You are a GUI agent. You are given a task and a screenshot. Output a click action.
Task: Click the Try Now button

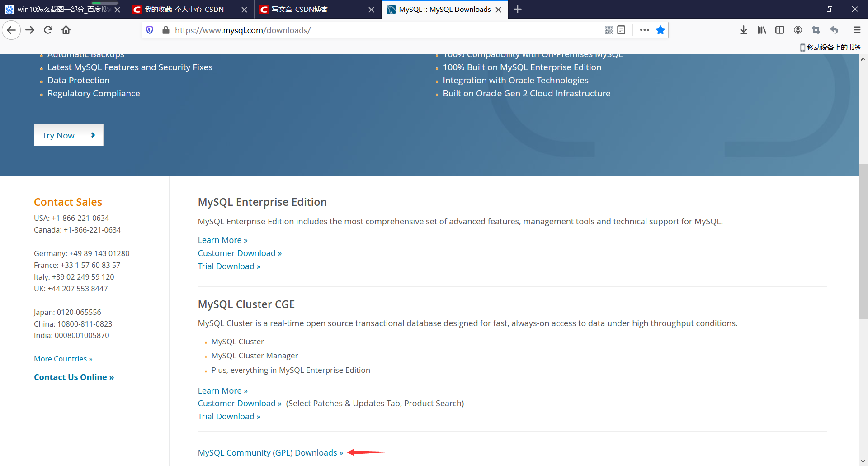[x=58, y=135]
